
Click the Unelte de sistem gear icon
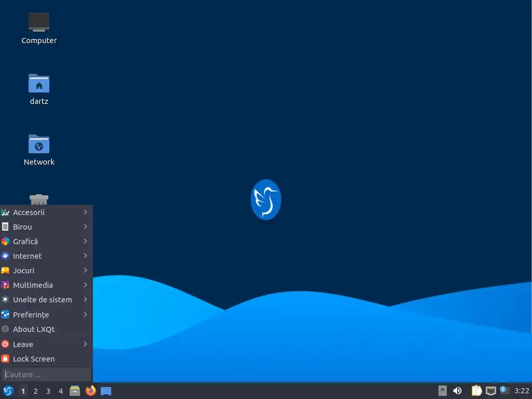pyautogui.click(x=5, y=300)
